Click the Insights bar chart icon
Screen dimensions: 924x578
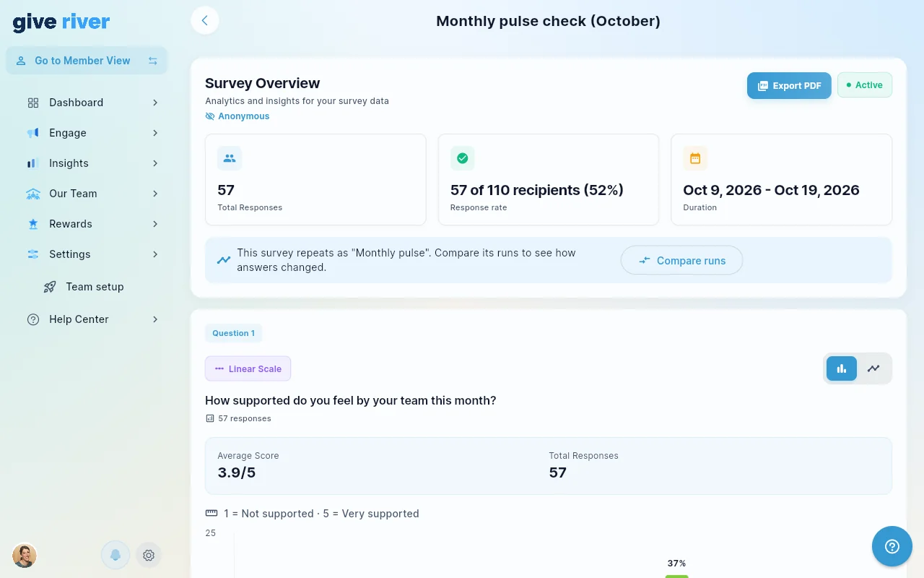33,163
